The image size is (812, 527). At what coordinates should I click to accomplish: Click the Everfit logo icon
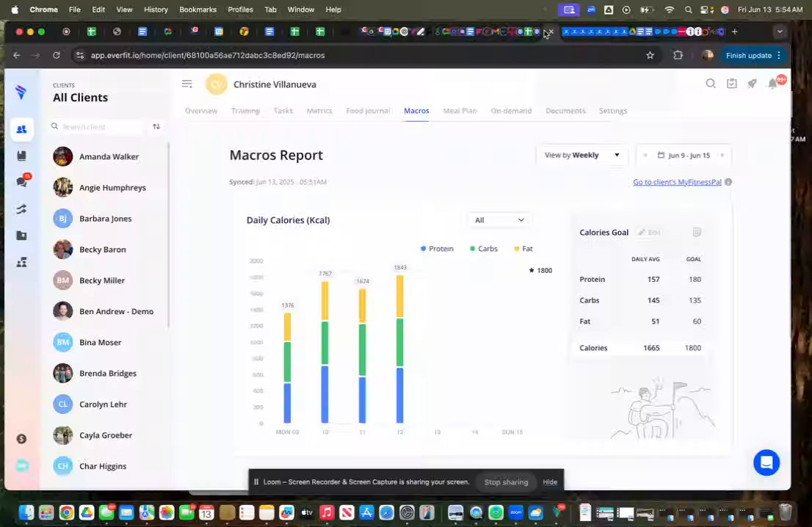point(21,92)
